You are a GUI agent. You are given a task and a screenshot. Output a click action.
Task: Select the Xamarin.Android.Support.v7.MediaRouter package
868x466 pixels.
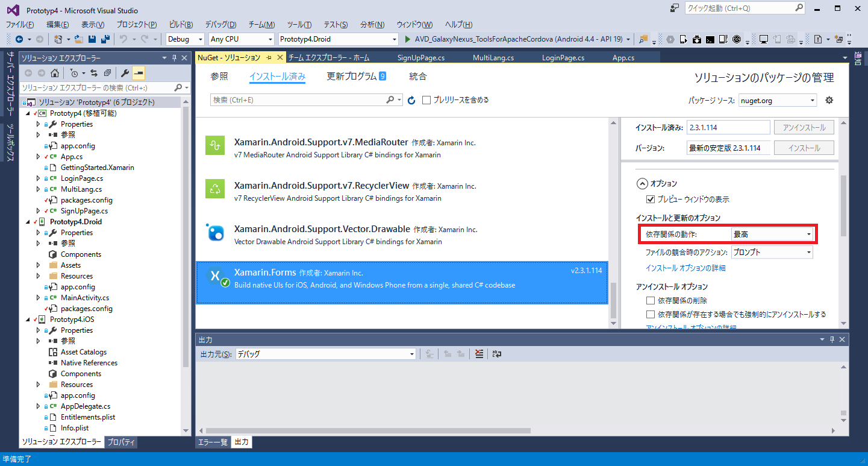coord(402,148)
